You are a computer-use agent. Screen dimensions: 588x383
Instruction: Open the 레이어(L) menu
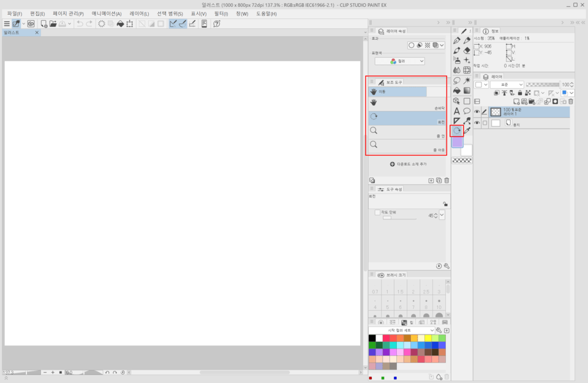139,13
